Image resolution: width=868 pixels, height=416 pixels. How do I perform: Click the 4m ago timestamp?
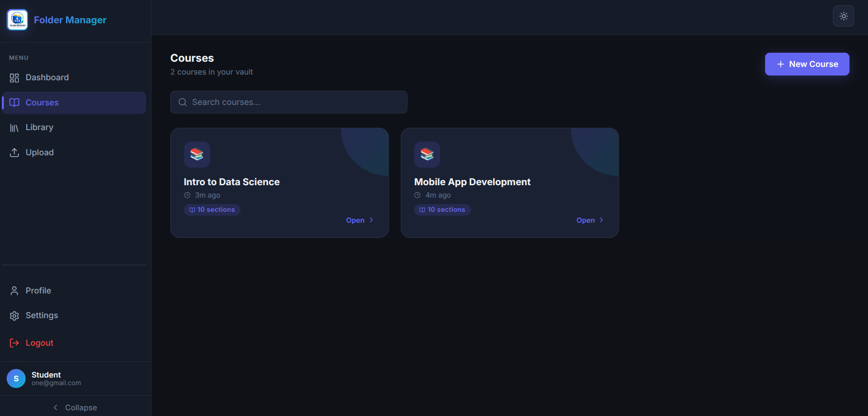tap(438, 195)
